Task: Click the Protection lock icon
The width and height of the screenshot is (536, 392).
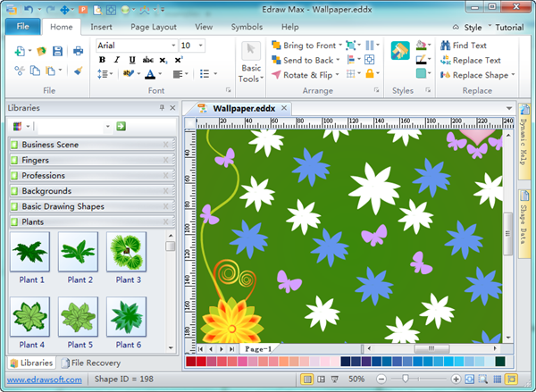Action: coord(370,73)
